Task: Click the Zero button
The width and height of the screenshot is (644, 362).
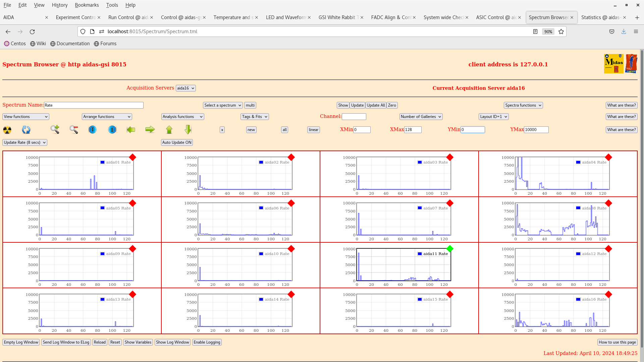Action: pyautogui.click(x=392, y=105)
